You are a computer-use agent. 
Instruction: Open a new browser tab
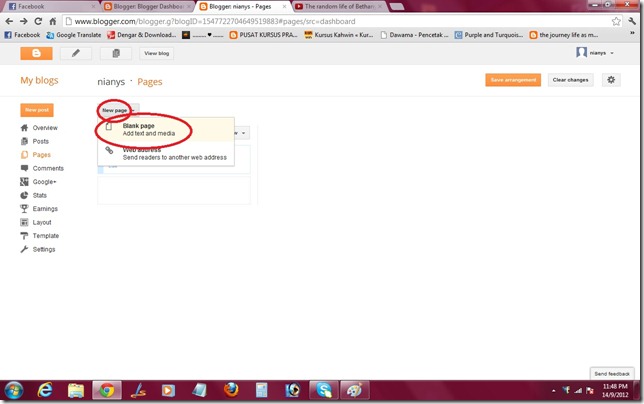[396, 7]
